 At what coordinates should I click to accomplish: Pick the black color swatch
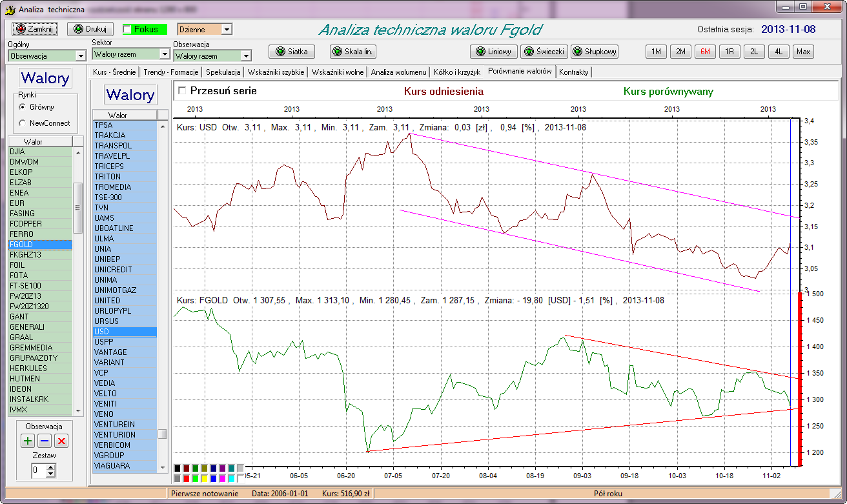coord(178,469)
